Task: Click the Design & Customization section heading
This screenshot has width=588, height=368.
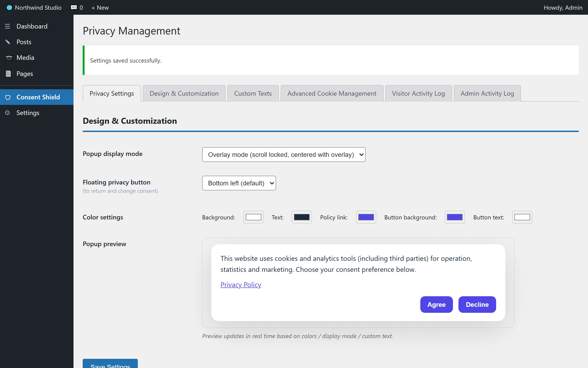Action: (130, 121)
